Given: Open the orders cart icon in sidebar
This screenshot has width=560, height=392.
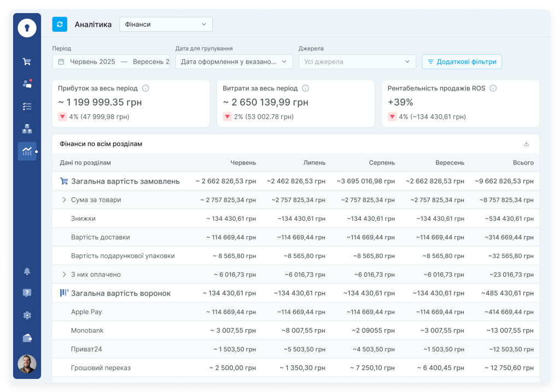Looking at the screenshot, I should tap(27, 62).
